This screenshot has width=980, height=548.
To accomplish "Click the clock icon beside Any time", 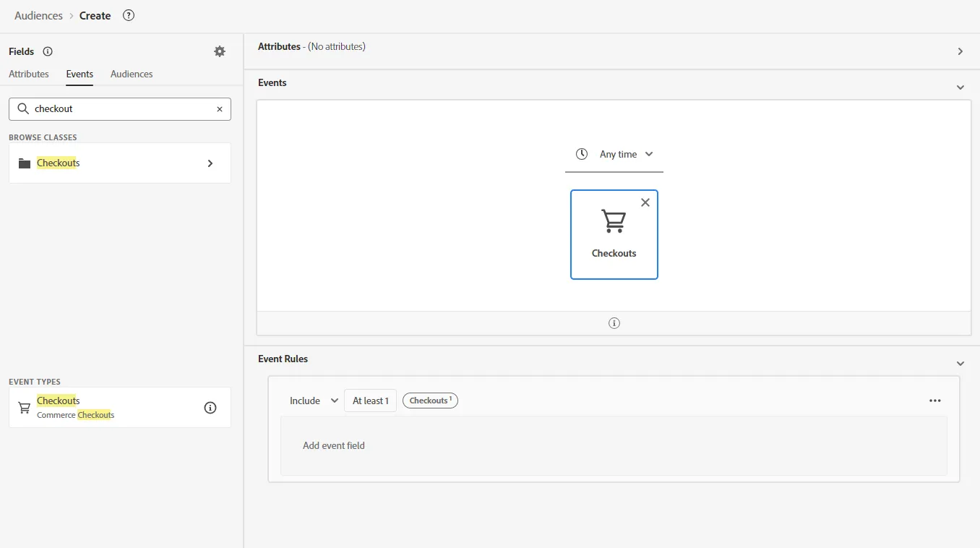I will point(582,154).
